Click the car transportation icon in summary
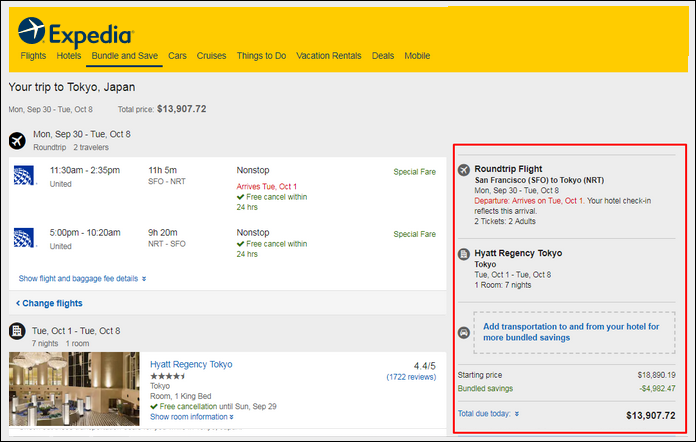 coord(464,332)
